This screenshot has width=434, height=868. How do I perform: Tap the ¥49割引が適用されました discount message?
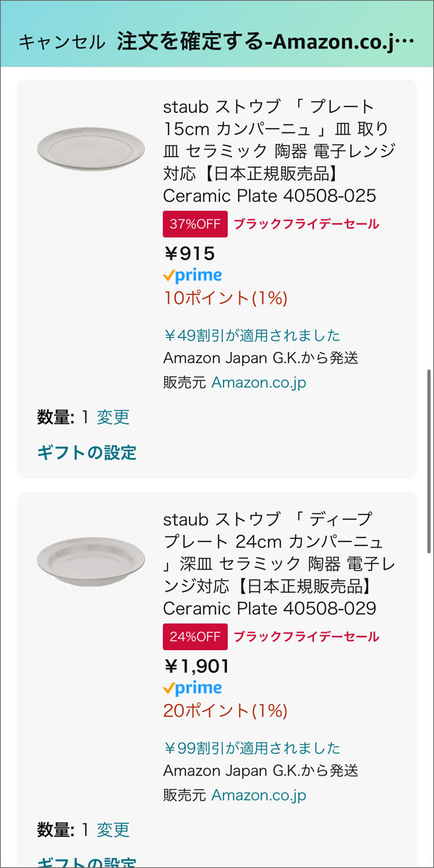[x=252, y=336]
